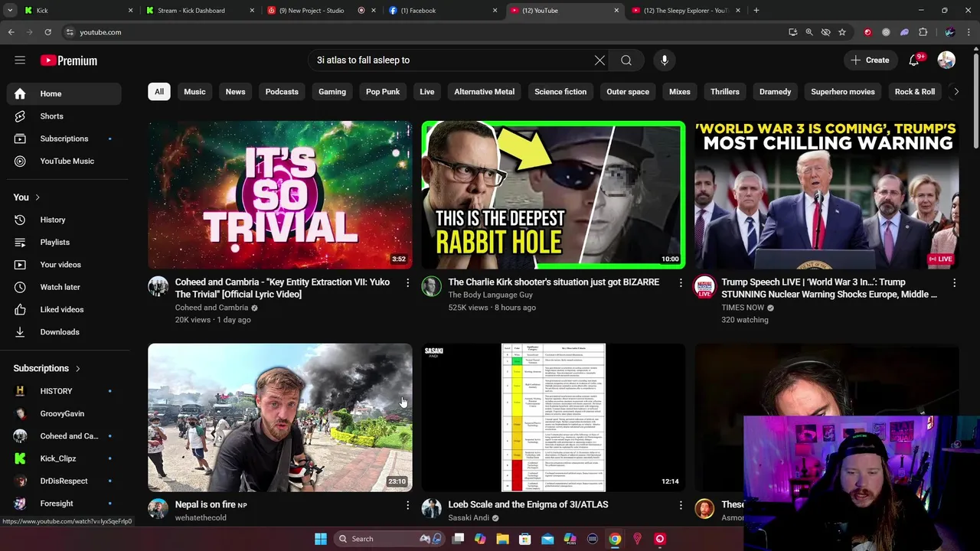Open a new browser tab
This screenshot has width=980, height=551.
756,11
